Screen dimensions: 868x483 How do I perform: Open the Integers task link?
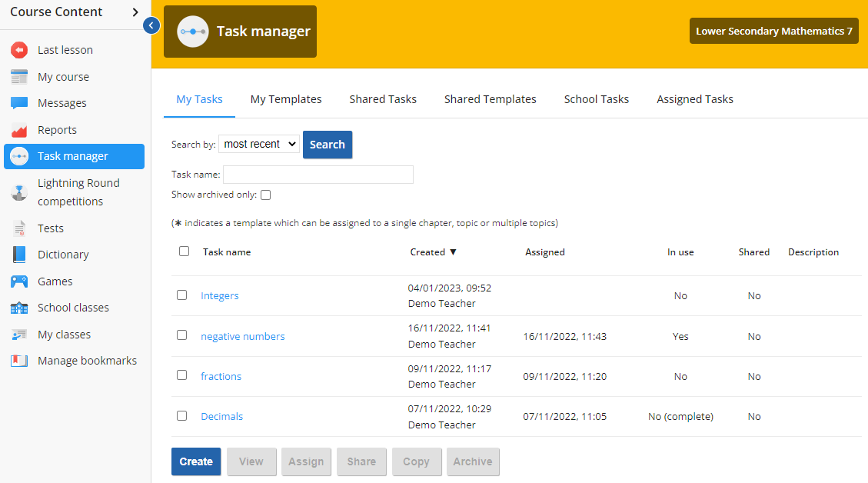point(220,296)
